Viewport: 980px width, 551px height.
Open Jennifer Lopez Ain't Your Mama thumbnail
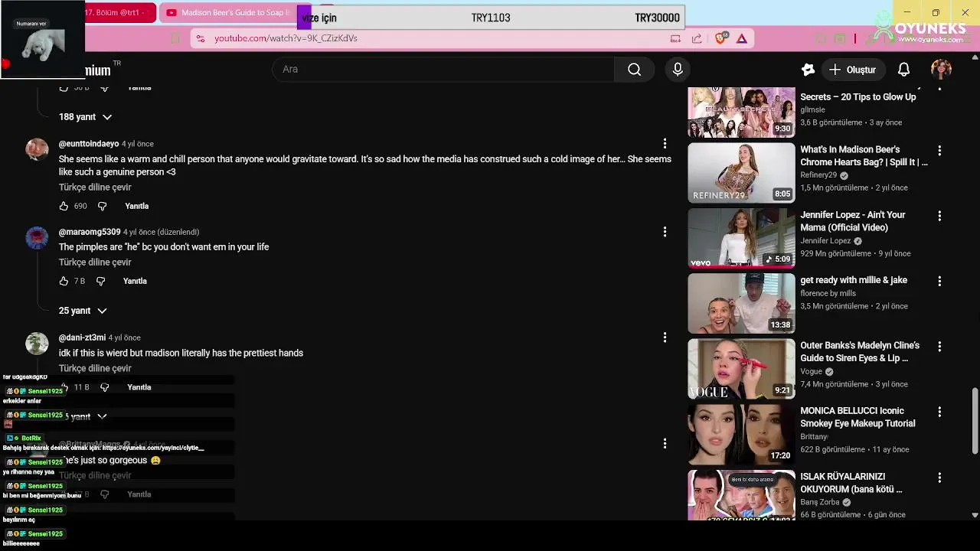click(741, 238)
